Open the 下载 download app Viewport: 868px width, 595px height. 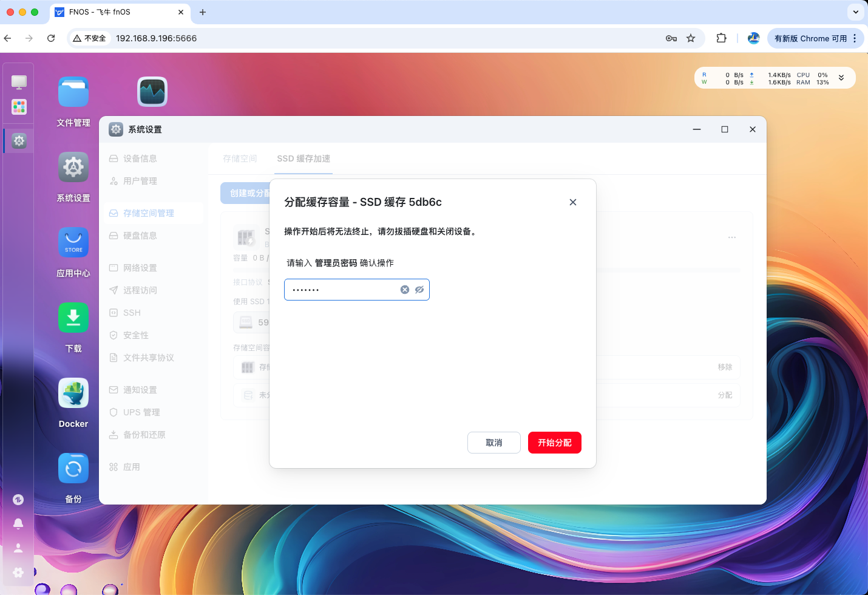(x=73, y=318)
